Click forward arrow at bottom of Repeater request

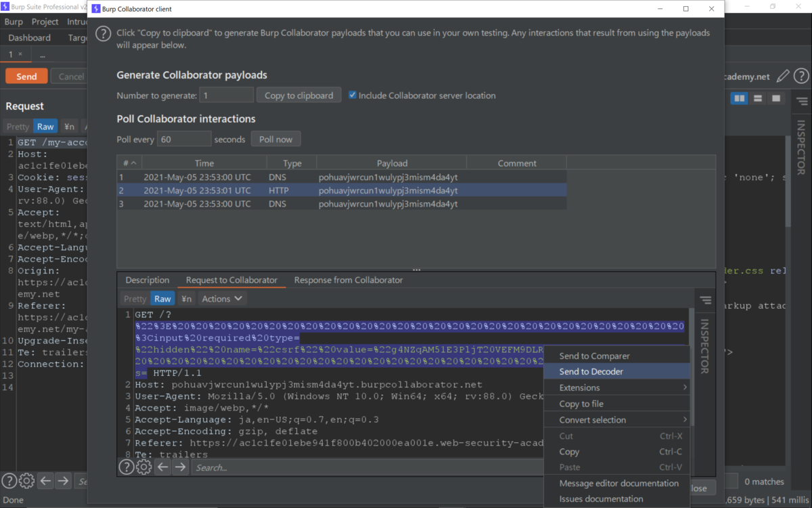click(63, 481)
